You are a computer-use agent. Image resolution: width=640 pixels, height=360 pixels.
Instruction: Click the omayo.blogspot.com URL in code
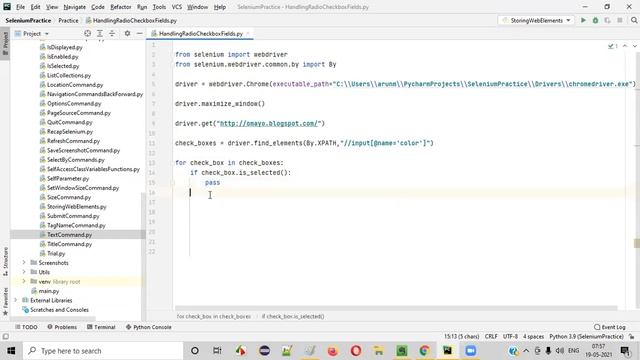[x=269, y=123]
